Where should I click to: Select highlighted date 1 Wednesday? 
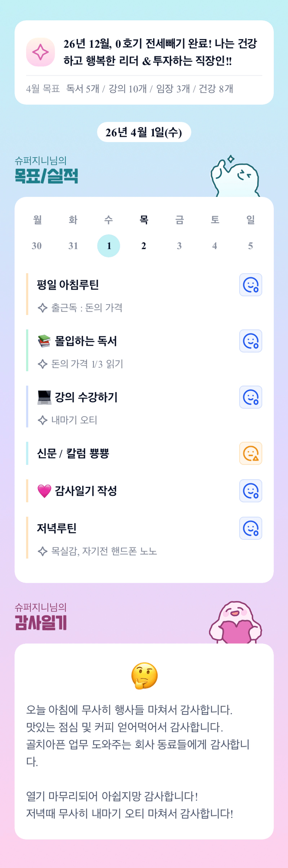(x=109, y=246)
